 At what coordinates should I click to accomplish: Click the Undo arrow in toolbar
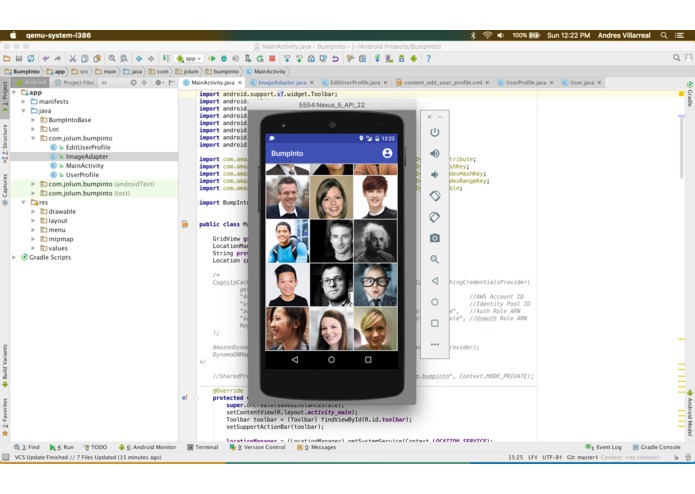(x=46, y=58)
